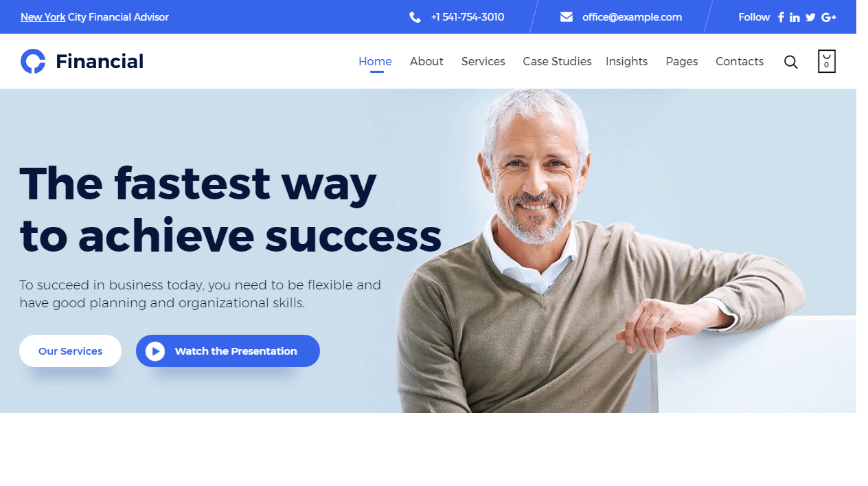The image size is (868, 486).
Task: Select the Insights menu item
Action: click(627, 61)
